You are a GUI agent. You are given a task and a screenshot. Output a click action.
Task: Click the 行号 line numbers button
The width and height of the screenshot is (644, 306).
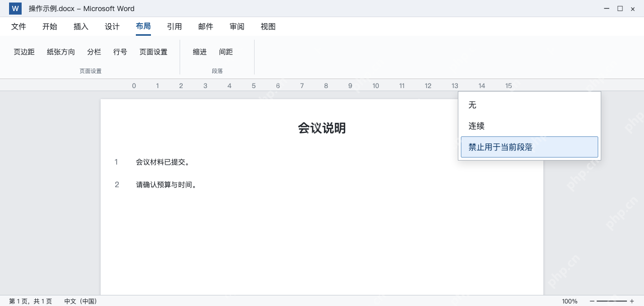[120, 52]
